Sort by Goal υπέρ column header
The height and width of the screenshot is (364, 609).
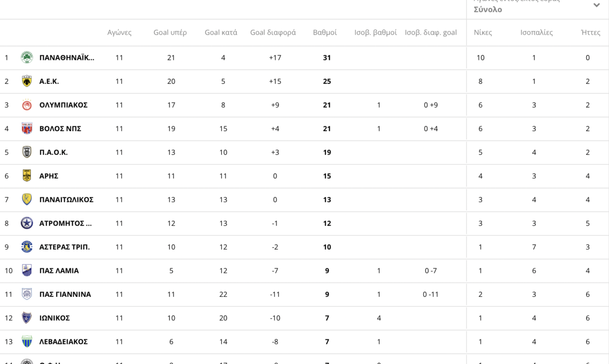pos(170,32)
